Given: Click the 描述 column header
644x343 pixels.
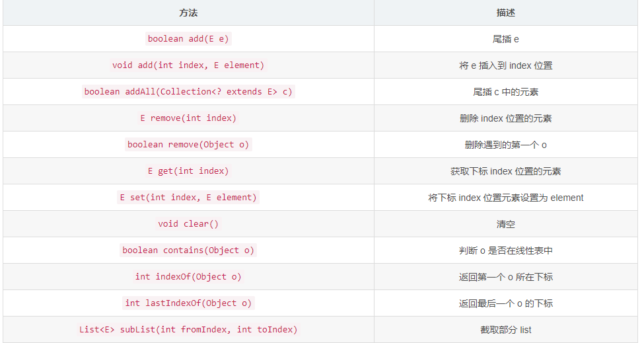Looking at the screenshot, I should (x=505, y=13).
